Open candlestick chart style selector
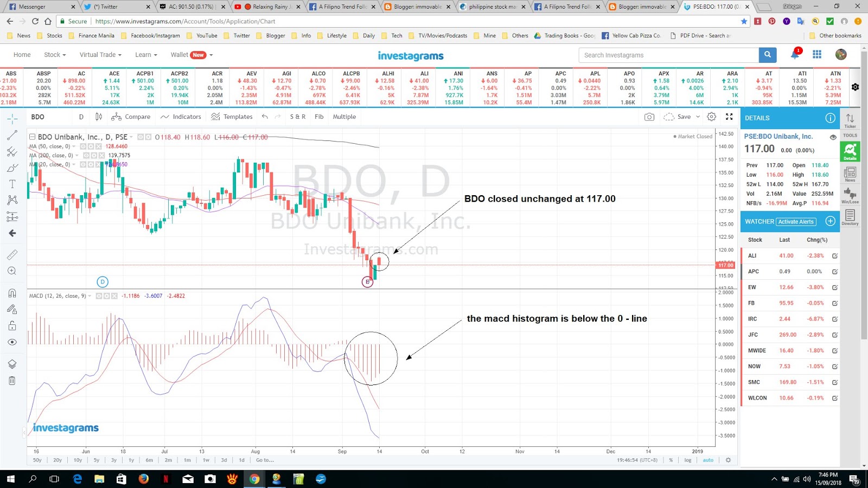868x488 pixels. (x=99, y=117)
